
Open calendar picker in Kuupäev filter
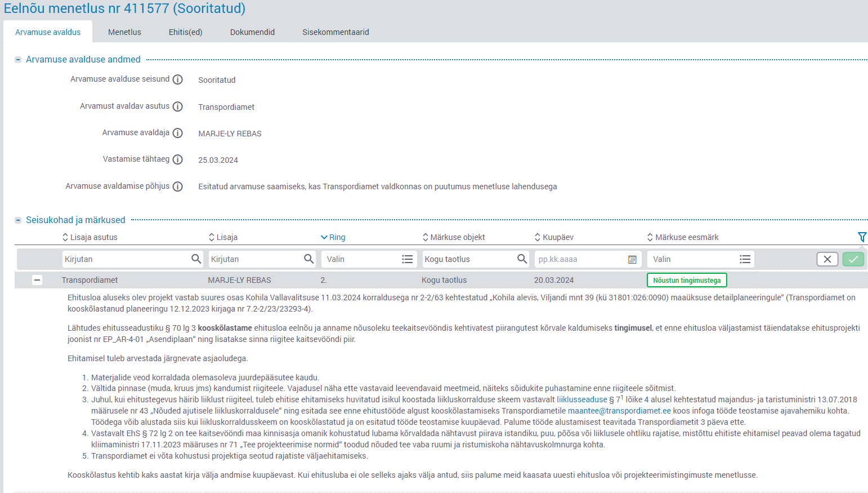click(632, 259)
